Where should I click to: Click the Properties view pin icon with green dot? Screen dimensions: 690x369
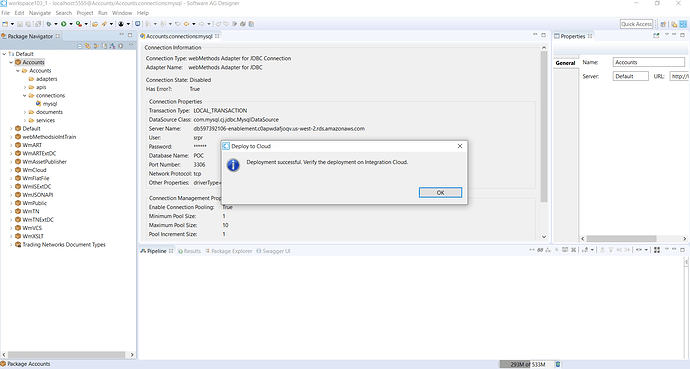coord(656,35)
